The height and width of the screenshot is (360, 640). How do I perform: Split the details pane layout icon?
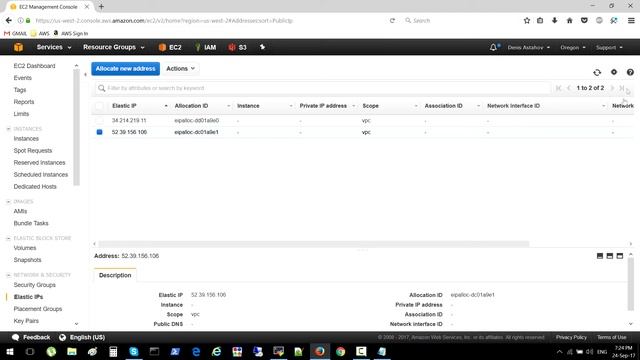pyautogui.click(x=610, y=256)
